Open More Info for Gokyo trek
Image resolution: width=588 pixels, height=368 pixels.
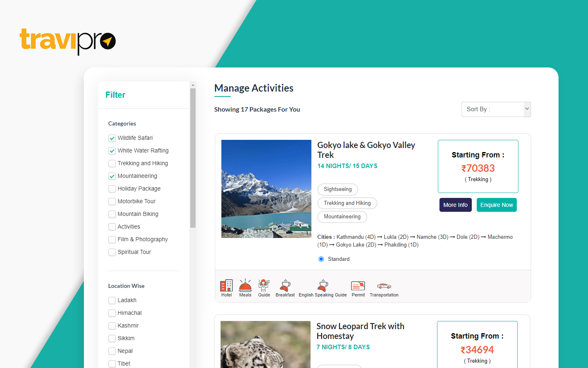tap(455, 205)
